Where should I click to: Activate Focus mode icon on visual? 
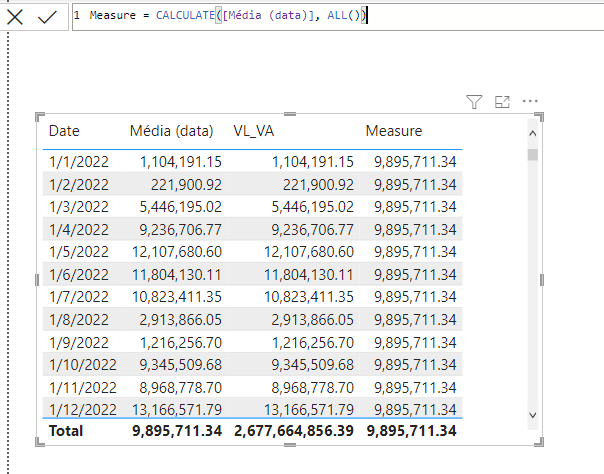[x=502, y=102]
